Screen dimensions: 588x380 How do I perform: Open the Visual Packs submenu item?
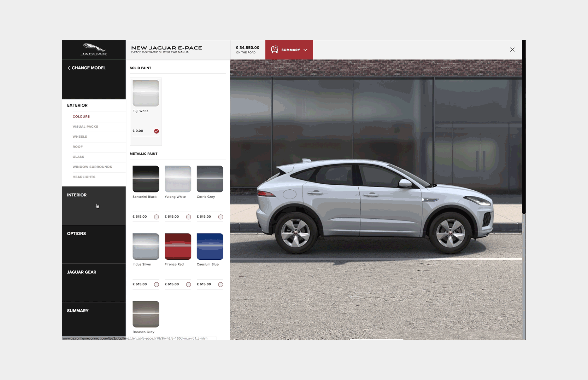pos(85,127)
